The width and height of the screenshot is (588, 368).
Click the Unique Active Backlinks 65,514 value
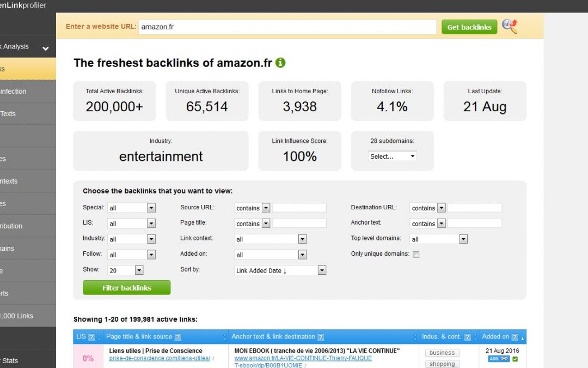[x=207, y=107]
